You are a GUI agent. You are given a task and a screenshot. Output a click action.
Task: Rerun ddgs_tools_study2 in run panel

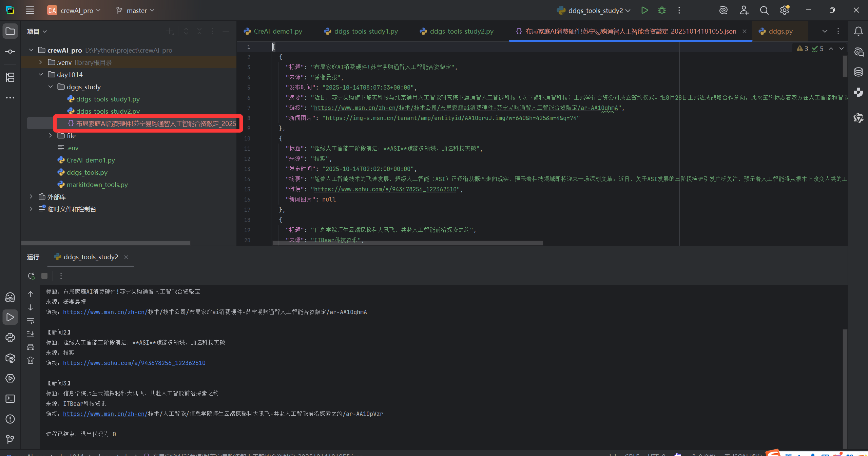point(31,276)
